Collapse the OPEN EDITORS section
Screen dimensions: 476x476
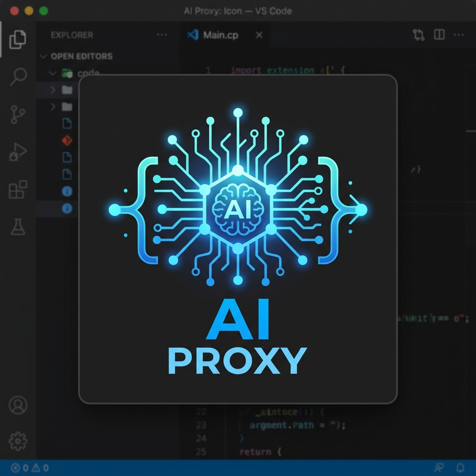tap(43, 56)
